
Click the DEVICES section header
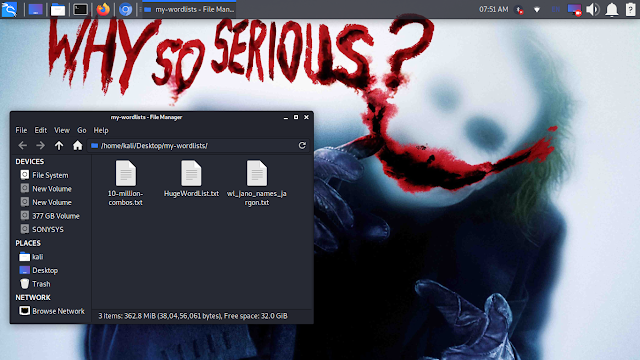tap(29, 162)
